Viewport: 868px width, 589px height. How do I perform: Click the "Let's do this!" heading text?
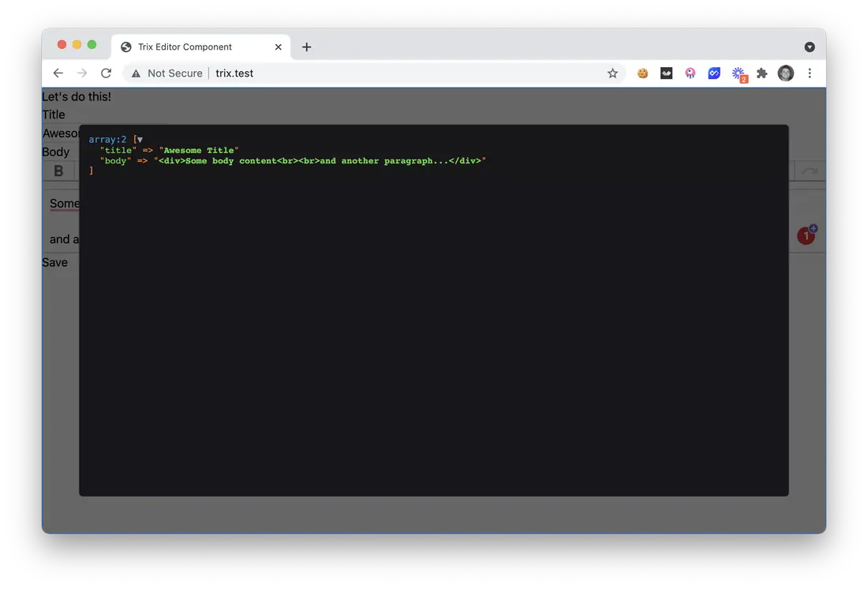77,96
